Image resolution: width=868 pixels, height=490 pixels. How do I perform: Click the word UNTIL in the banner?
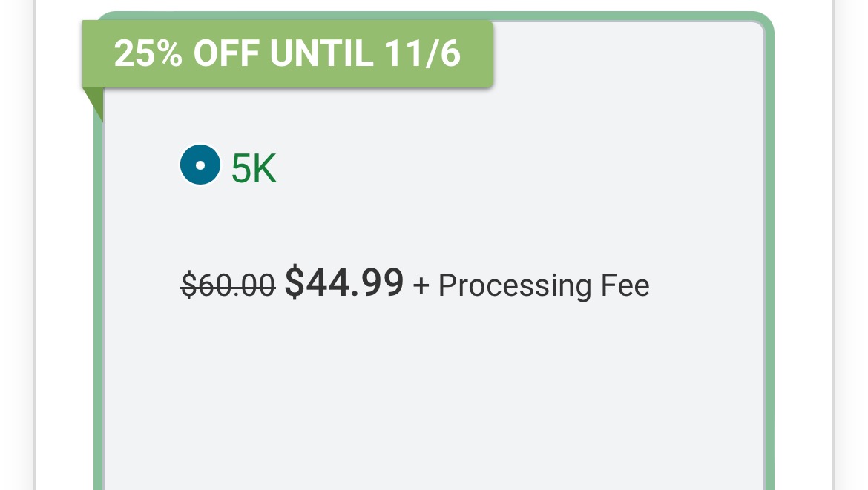point(320,54)
